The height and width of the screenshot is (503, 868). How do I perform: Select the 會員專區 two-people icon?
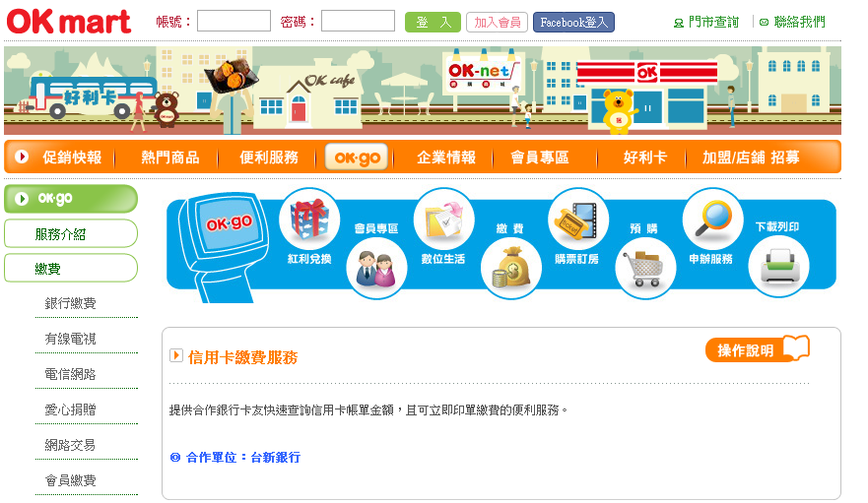377,268
